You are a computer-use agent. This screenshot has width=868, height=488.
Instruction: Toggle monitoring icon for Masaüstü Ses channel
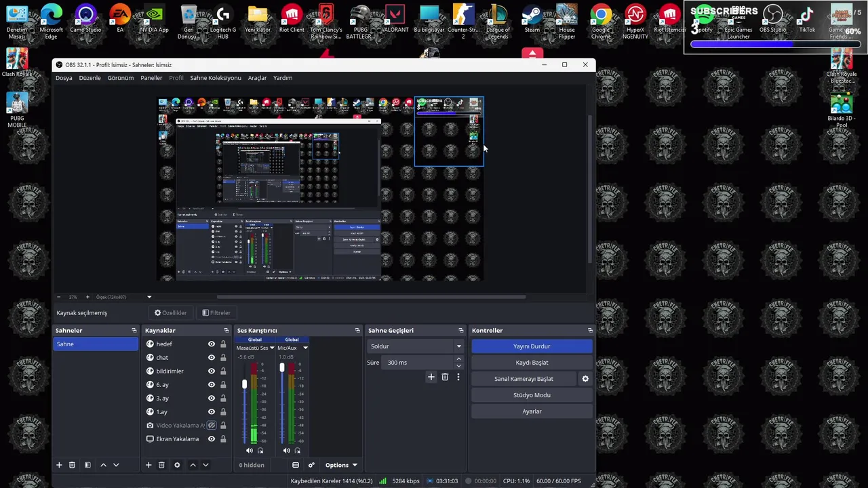pyautogui.click(x=260, y=451)
